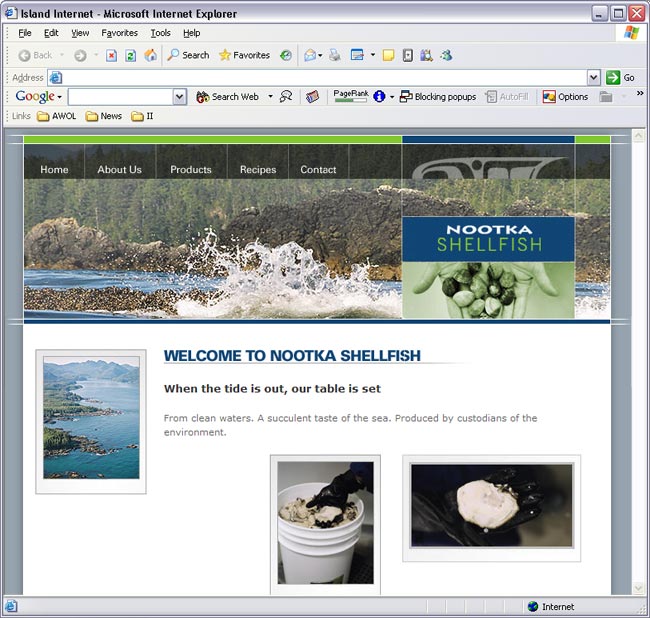Image resolution: width=650 pixels, height=618 pixels.
Task: Click the scrollbar down arrow
Action: (638, 587)
